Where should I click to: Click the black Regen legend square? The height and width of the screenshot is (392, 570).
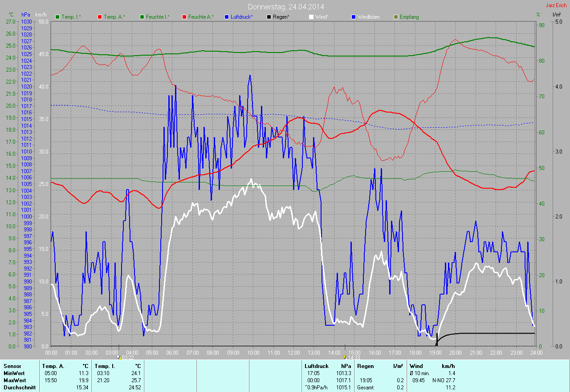(x=269, y=17)
